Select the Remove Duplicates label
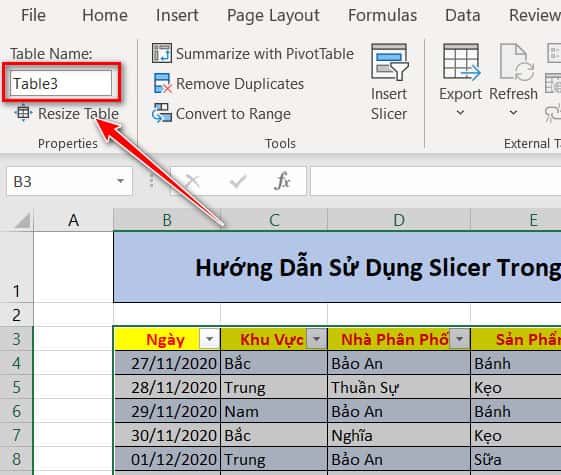This screenshot has height=475, width=561. pyautogui.click(x=240, y=84)
